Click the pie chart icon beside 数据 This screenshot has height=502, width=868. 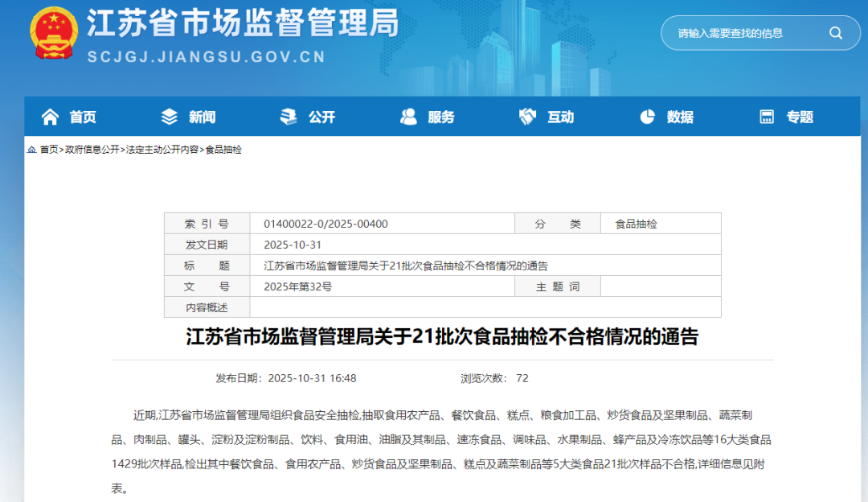(x=647, y=117)
